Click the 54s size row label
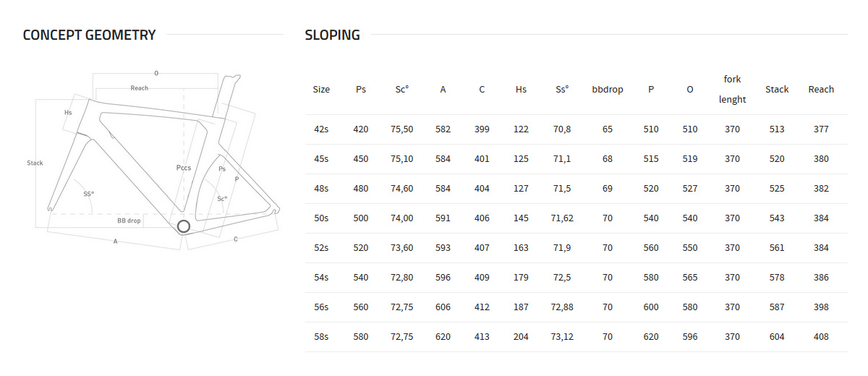Viewport: 868px width, 376px height. [321, 278]
